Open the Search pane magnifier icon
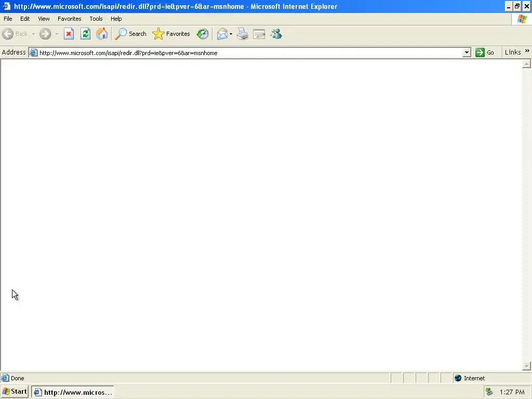This screenshot has width=532, height=399. pyautogui.click(x=121, y=34)
